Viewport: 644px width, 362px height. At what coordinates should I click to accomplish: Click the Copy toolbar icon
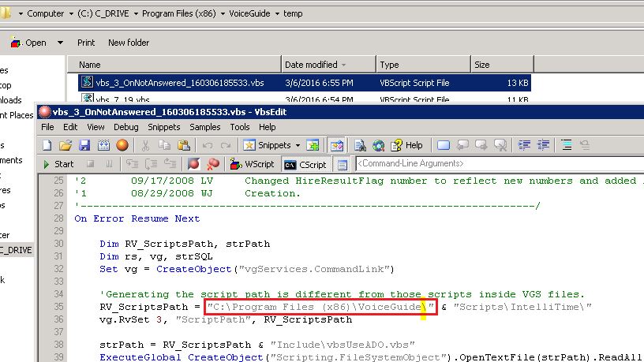(164, 145)
